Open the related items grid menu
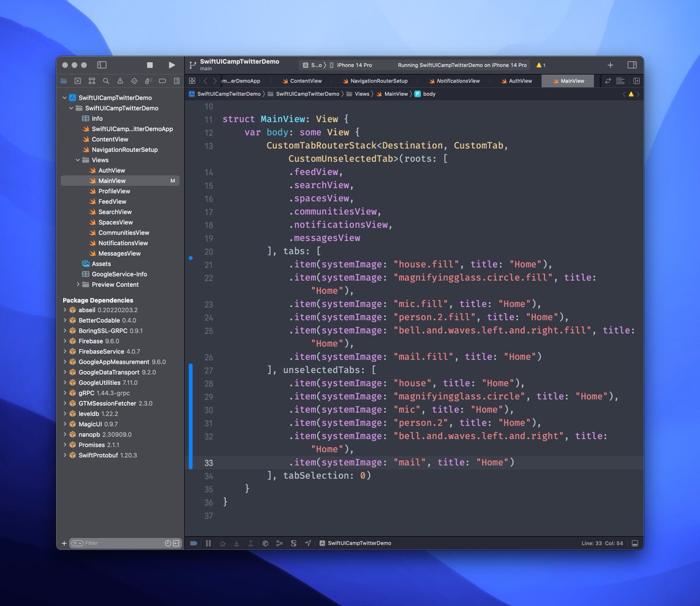 192,81
